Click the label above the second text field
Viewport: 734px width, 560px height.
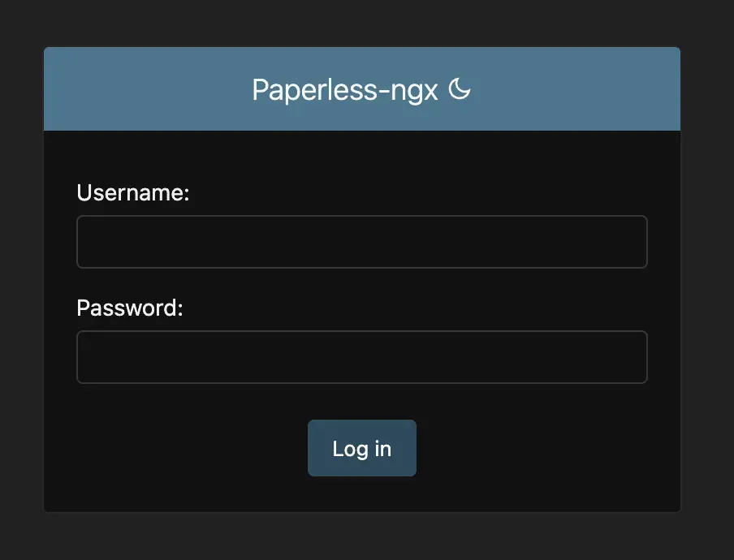pyautogui.click(x=130, y=308)
